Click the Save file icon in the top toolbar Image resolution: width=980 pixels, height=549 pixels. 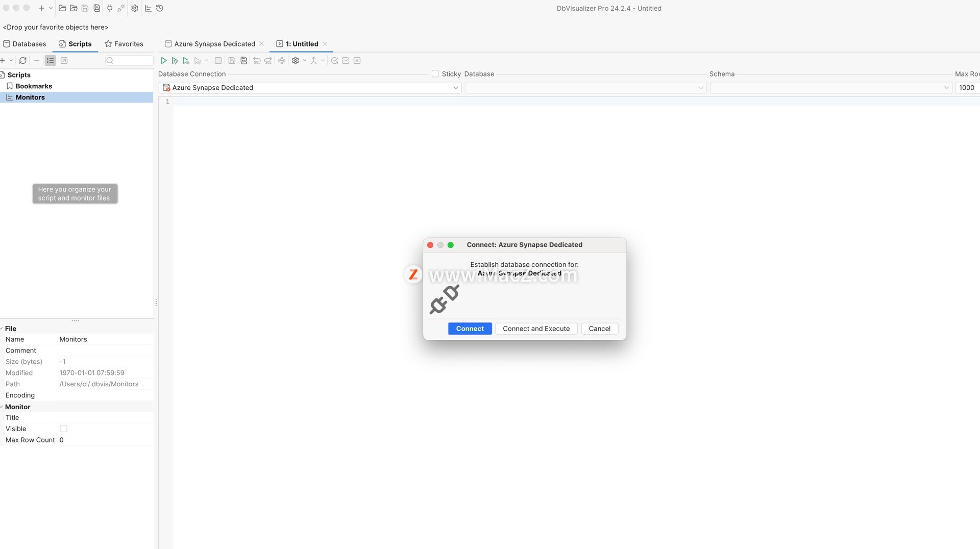[85, 8]
